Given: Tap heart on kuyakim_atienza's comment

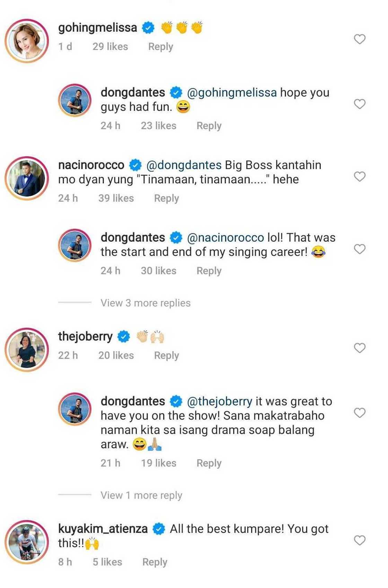Looking at the screenshot, I should point(360,540).
